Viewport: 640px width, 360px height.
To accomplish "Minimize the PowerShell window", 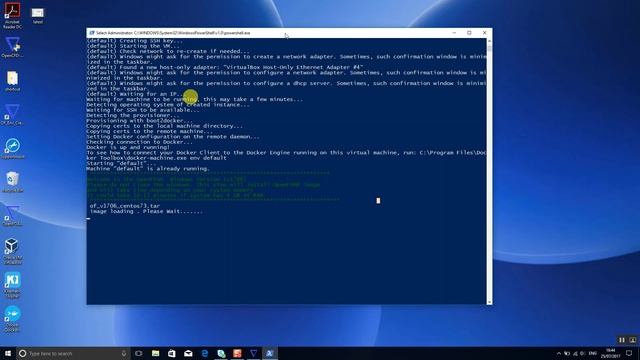I will coord(454,33).
